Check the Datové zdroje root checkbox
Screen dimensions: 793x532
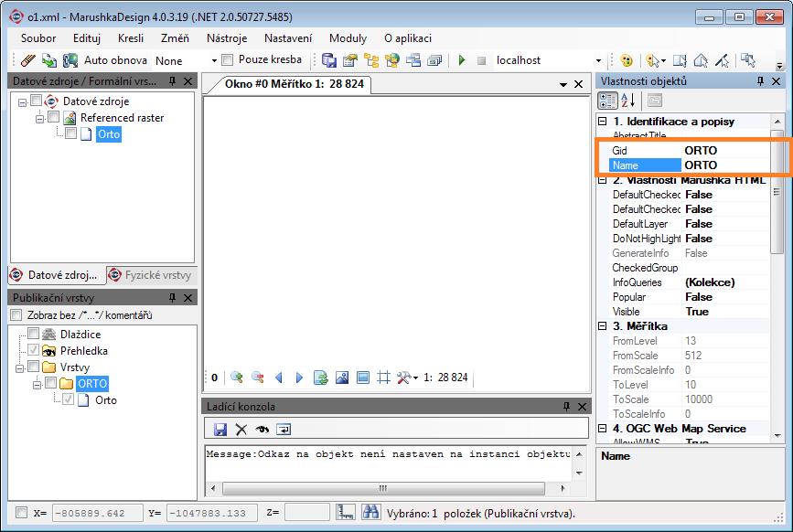tap(36, 101)
